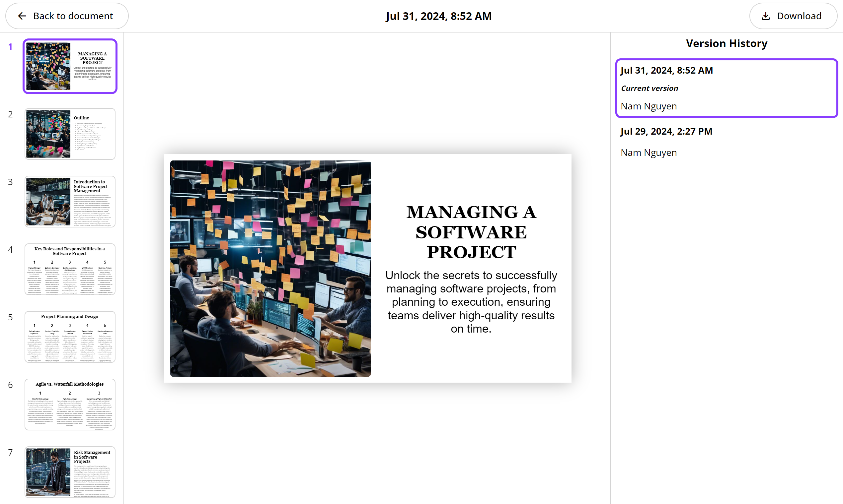Open the Outline slide thumbnail
Viewport: 843px width, 504px height.
[x=70, y=134]
